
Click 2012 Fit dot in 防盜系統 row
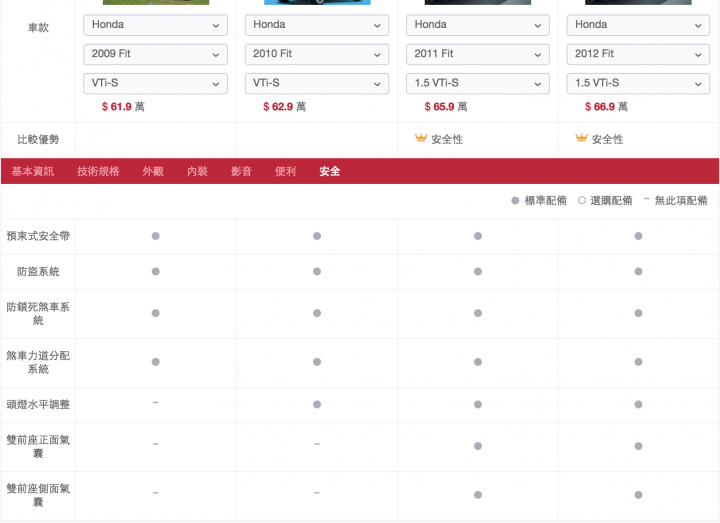pyautogui.click(x=638, y=271)
